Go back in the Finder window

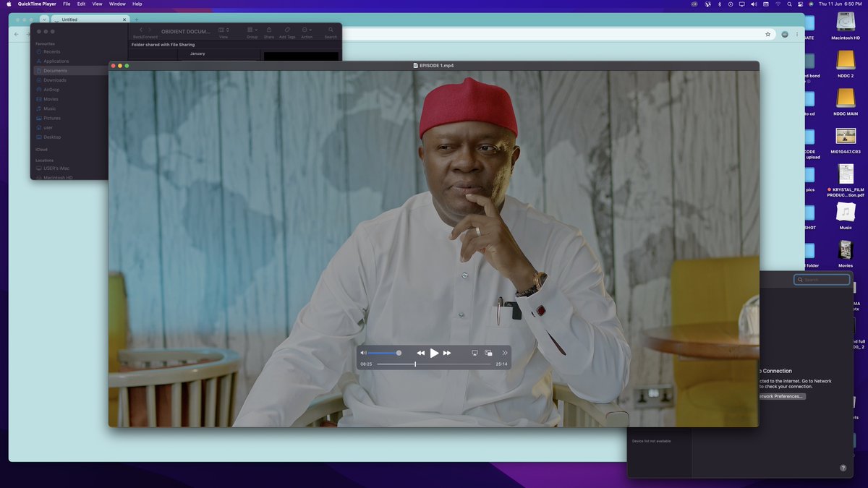(141, 30)
